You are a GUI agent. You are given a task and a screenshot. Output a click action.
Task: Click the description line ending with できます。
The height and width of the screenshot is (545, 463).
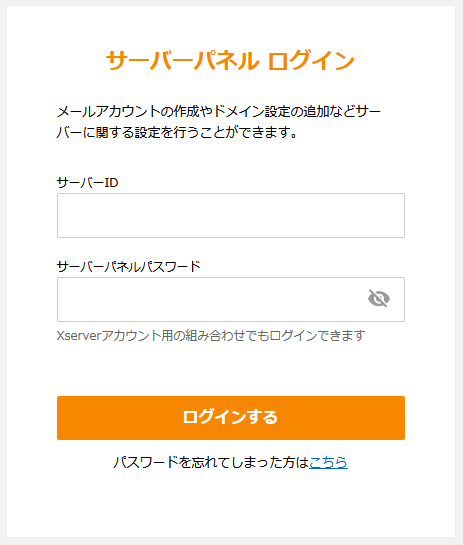click(x=177, y=132)
